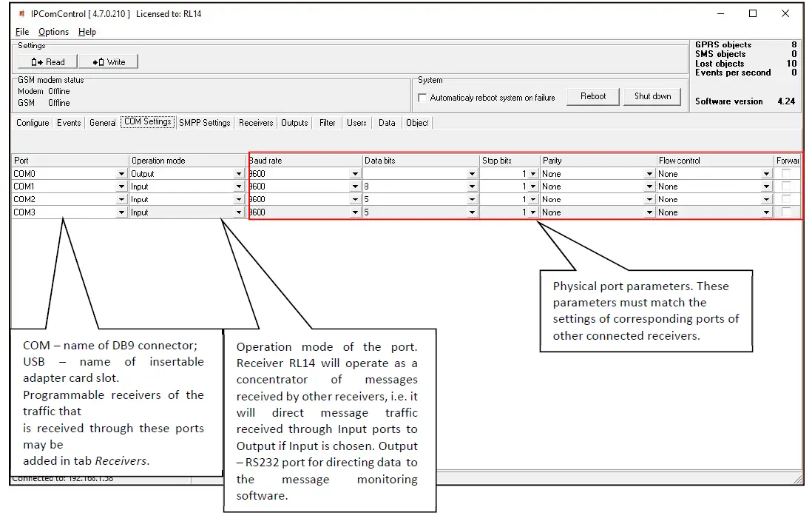This screenshot has height=527, width=812.
Task: Click the Port column header
Action: point(70,161)
